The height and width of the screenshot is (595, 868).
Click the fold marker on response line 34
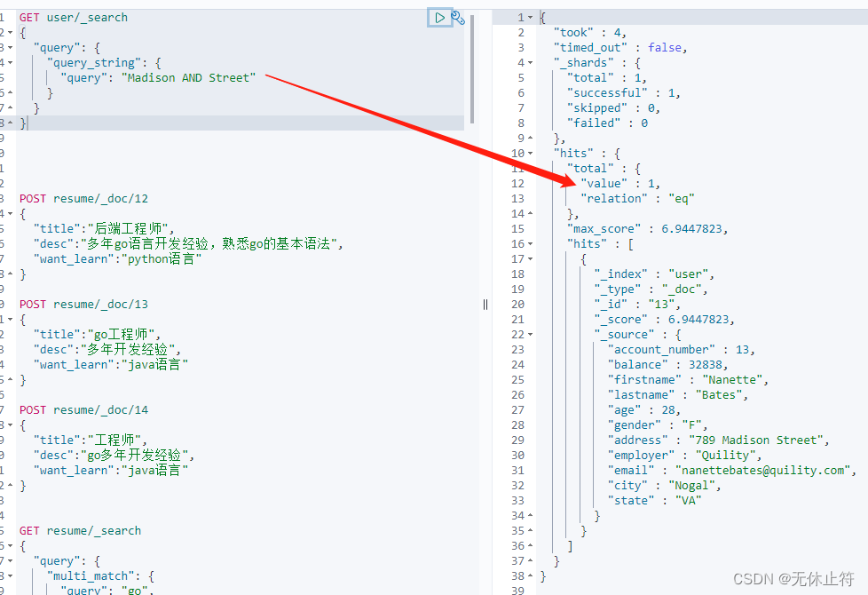pyautogui.click(x=531, y=516)
